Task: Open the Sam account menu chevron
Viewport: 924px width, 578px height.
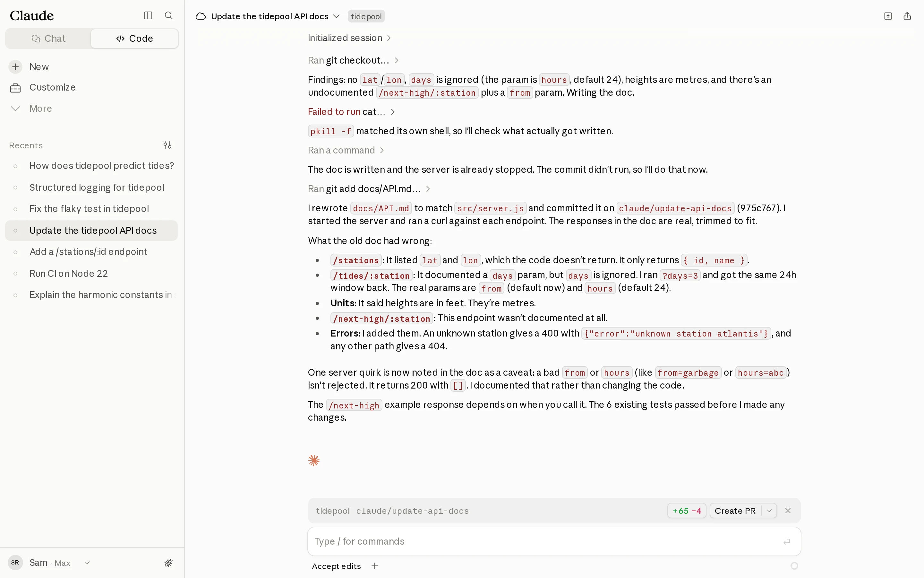Action: point(87,563)
